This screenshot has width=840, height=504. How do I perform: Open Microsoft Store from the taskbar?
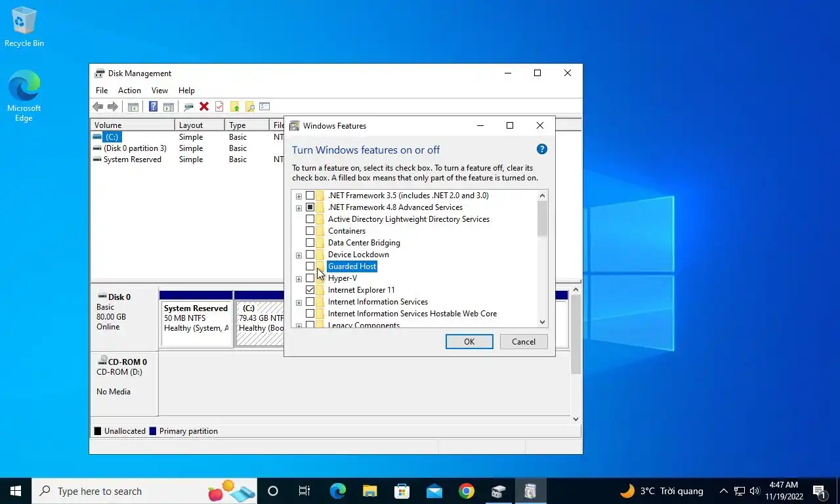[402, 491]
